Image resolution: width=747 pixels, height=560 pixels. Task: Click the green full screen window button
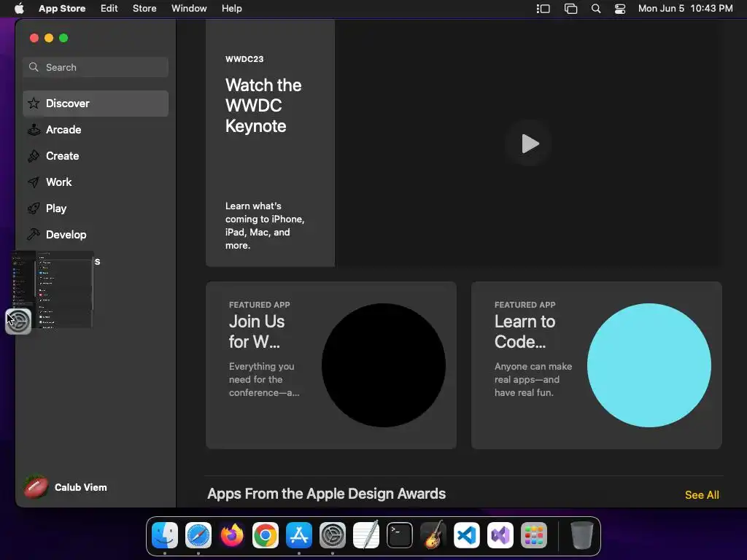point(63,38)
